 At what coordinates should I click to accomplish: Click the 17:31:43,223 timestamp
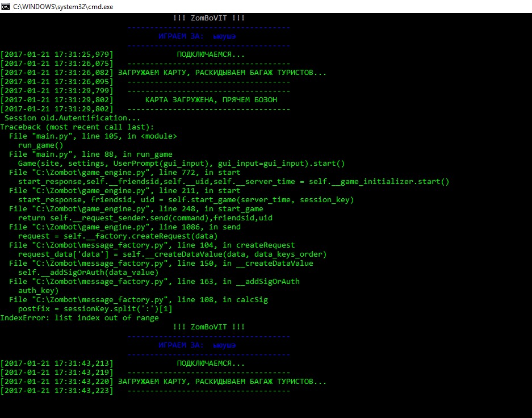(x=57, y=391)
